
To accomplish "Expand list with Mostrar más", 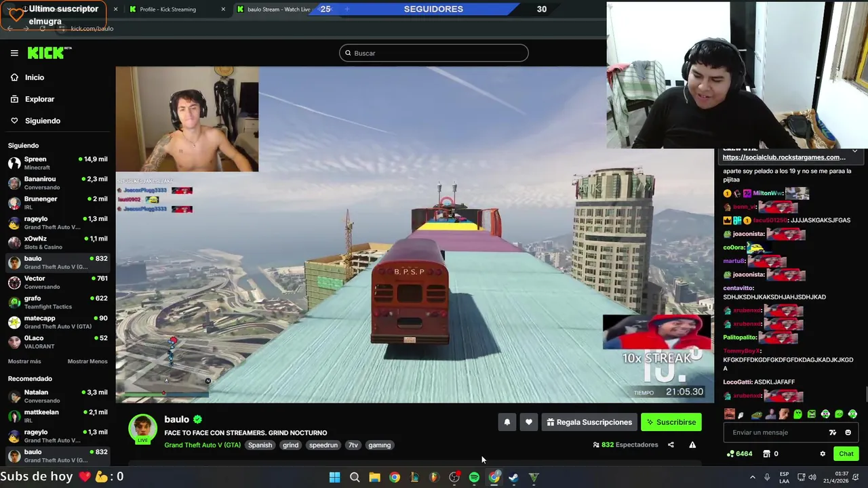I will pos(24,361).
